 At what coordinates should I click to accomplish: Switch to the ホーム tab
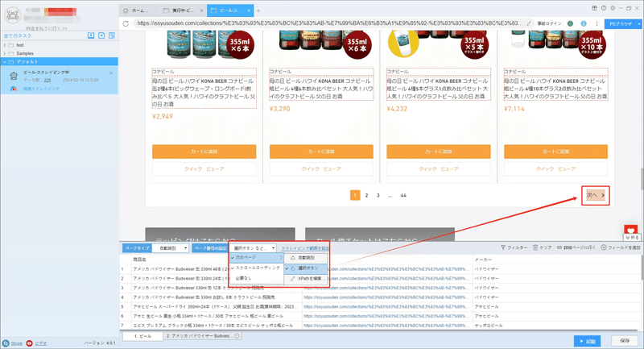(x=138, y=10)
